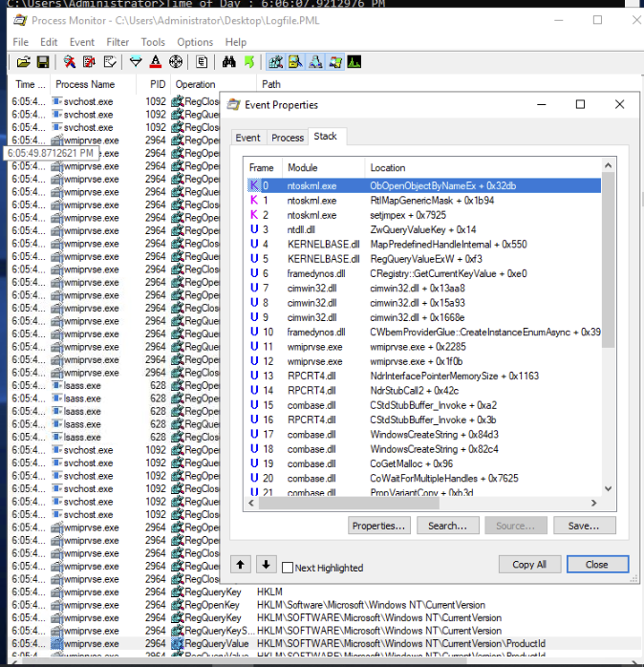644x667 pixels.
Task: Click the Search... button
Action: coord(447,526)
